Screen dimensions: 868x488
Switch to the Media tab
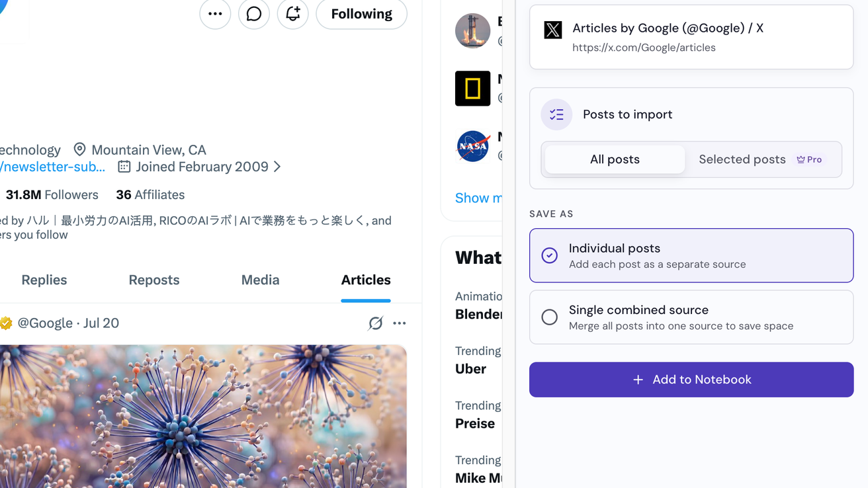click(261, 280)
